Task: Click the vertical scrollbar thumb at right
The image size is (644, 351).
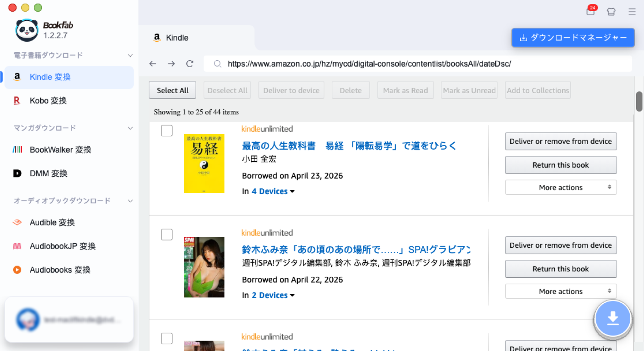Action: [x=639, y=101]
